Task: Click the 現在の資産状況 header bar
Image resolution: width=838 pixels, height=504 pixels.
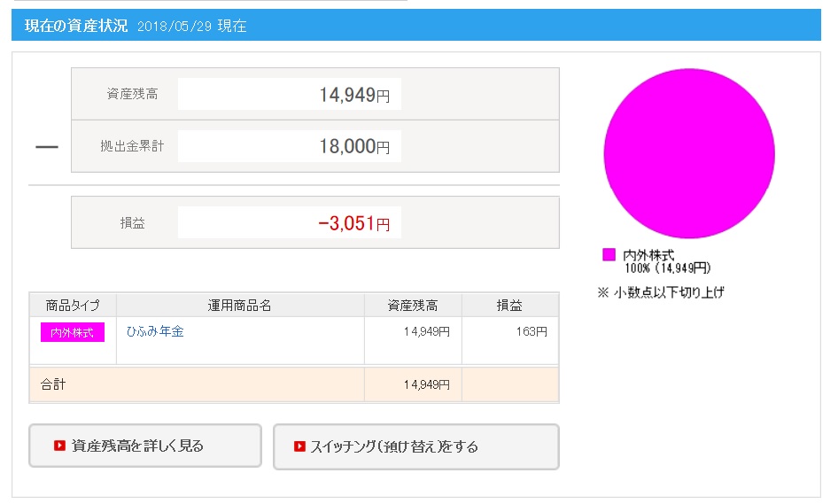Action: [x=415, y=25]
